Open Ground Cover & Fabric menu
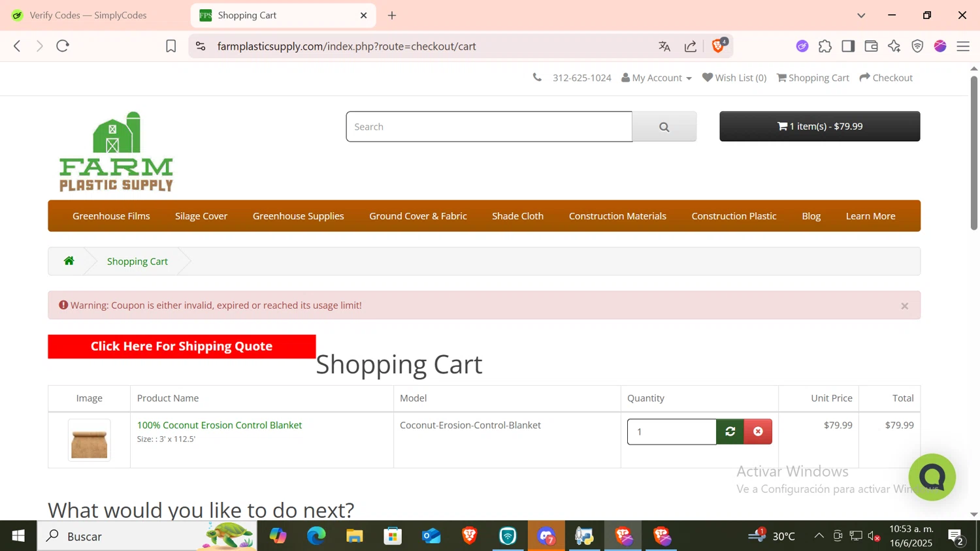980x551 pixels. pos(418,216)
